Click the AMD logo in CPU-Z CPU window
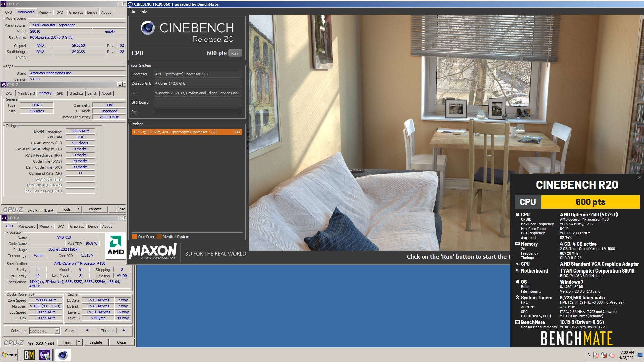This screenshot has width=644, height=362. click(115, 246)
